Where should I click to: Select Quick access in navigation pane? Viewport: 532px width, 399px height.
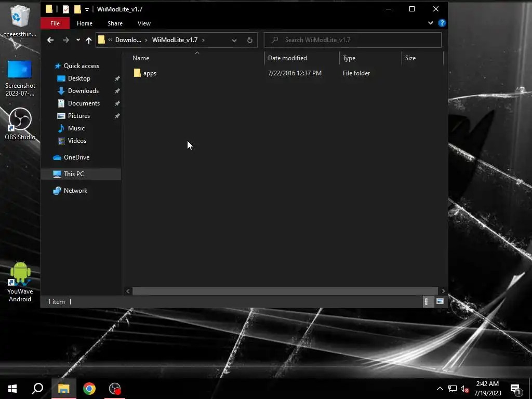click(x=82, y=66)
